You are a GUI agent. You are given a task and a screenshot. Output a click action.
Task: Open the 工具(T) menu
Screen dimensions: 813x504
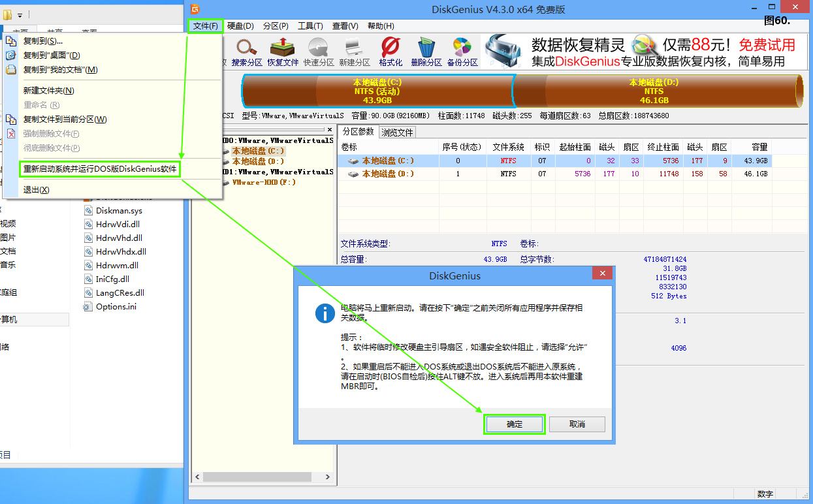(310, 26)
